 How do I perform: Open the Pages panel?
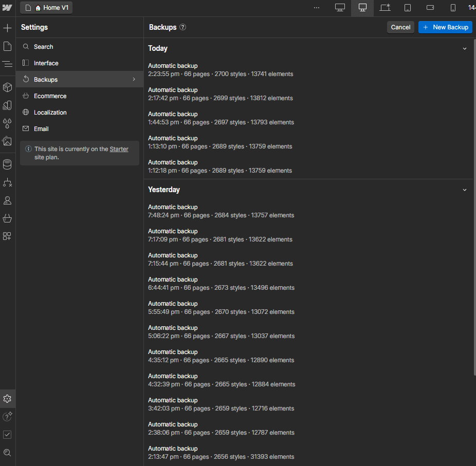[x=7, y=46]
